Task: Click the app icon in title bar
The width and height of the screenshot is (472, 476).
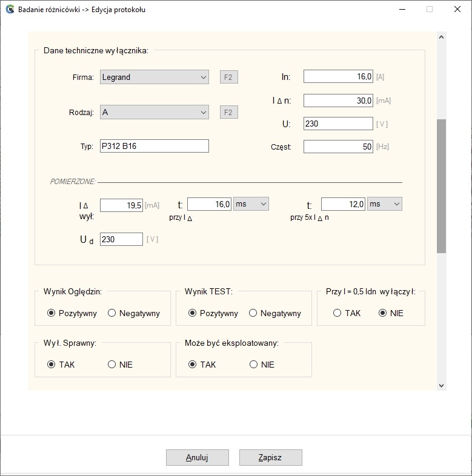Action: [x=10, y=10]
